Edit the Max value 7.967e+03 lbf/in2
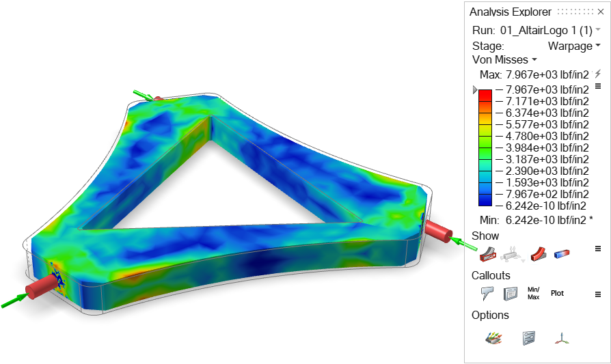 (547, 74)
